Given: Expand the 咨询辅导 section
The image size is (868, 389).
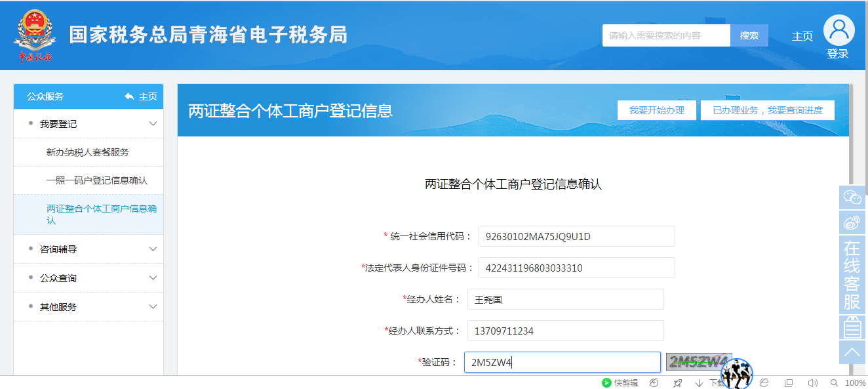Looking at the screenshot, I should (x=89, y=249).
